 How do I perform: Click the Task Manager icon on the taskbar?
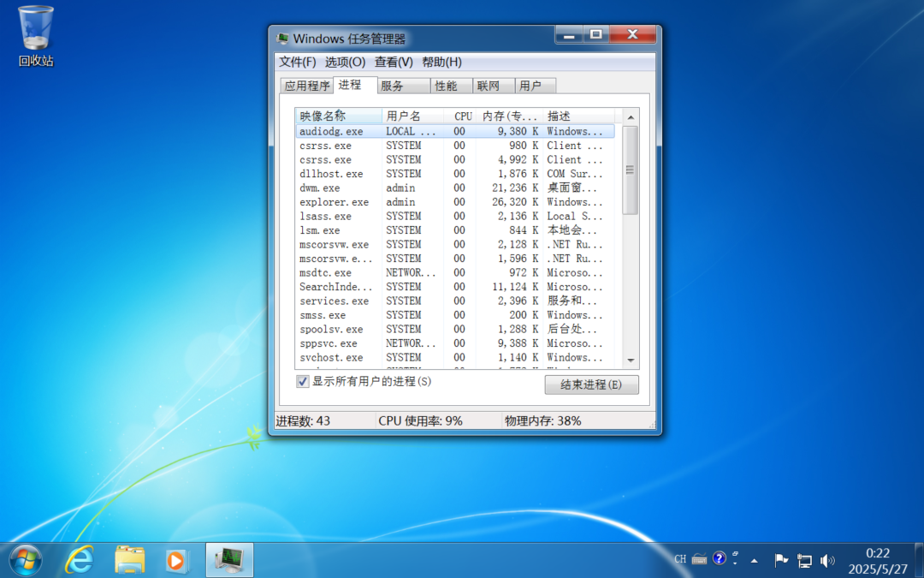pos(229,559)
